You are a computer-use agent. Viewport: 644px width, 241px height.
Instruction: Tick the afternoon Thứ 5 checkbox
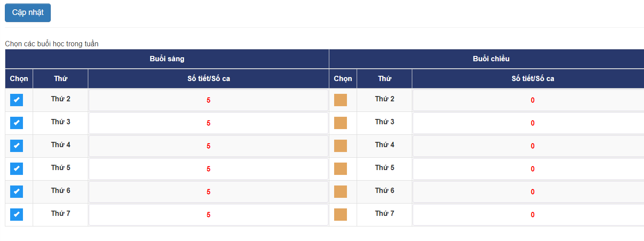pos(340,169)
